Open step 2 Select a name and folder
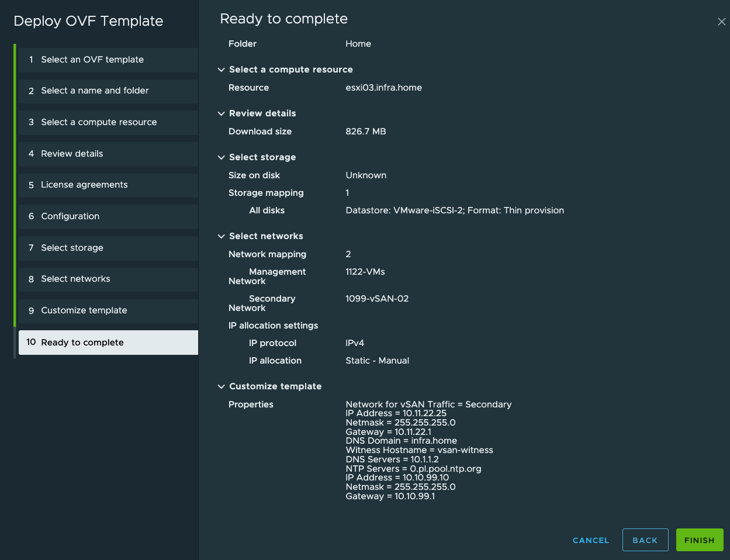 tap(108, 91)
